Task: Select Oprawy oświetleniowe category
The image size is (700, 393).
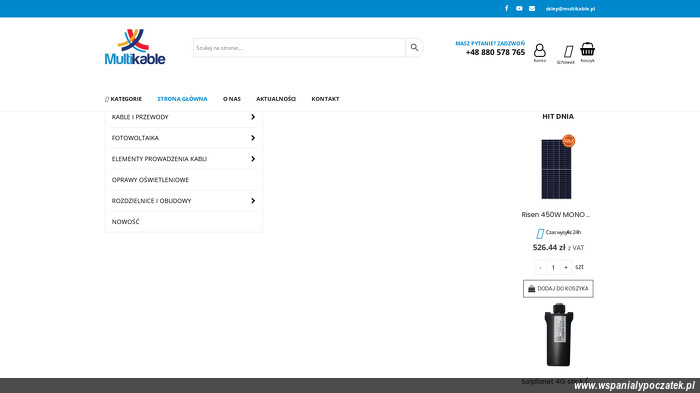Action: tap(150, 180)
